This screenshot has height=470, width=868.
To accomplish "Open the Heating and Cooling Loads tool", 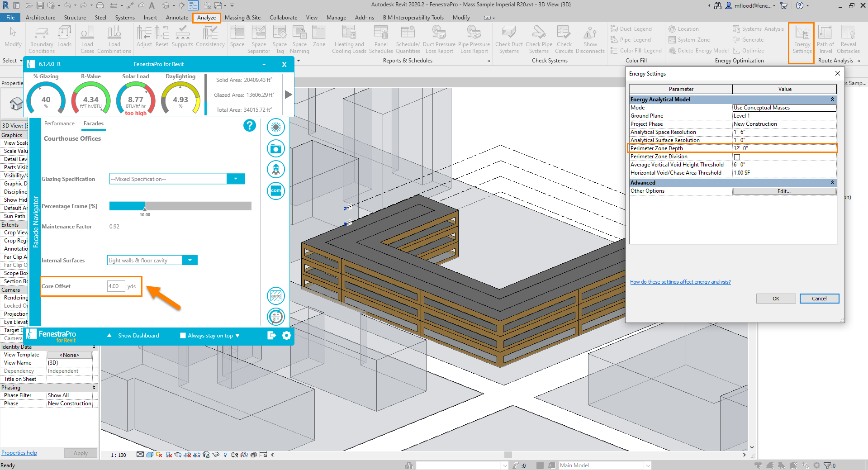I will click(349, 40).
